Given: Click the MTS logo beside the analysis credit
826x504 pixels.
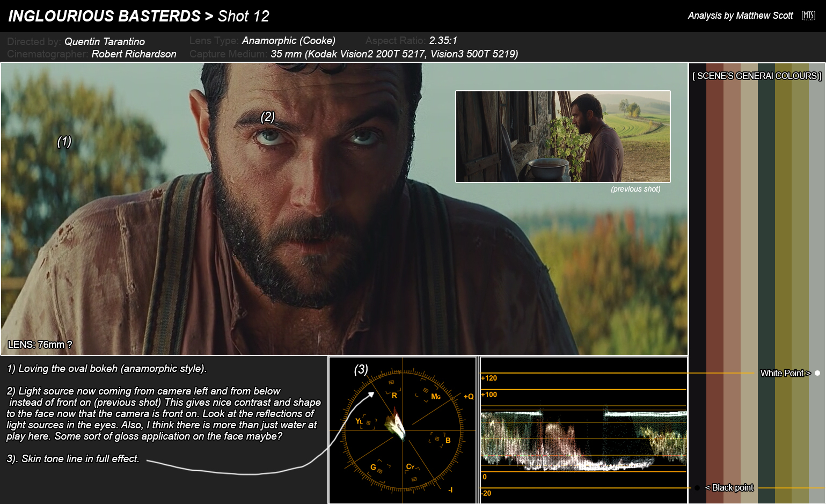Looking at the screenshot, I should tap(808, 16).
